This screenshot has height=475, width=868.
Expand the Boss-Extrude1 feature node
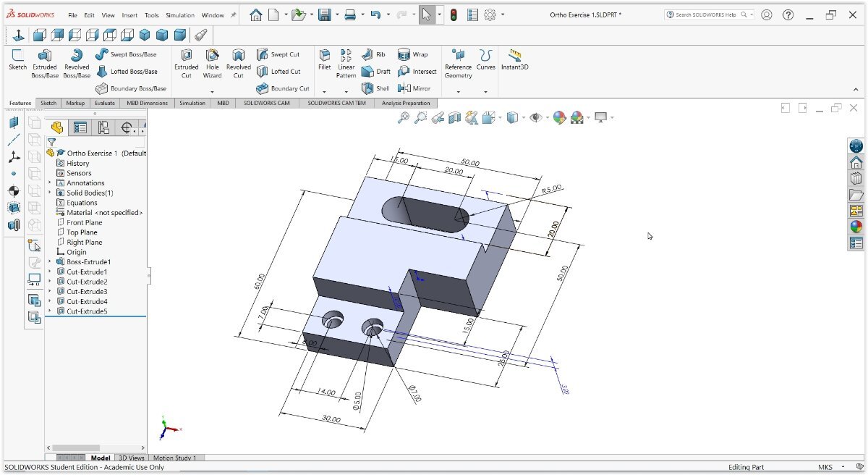click(49, 261)
